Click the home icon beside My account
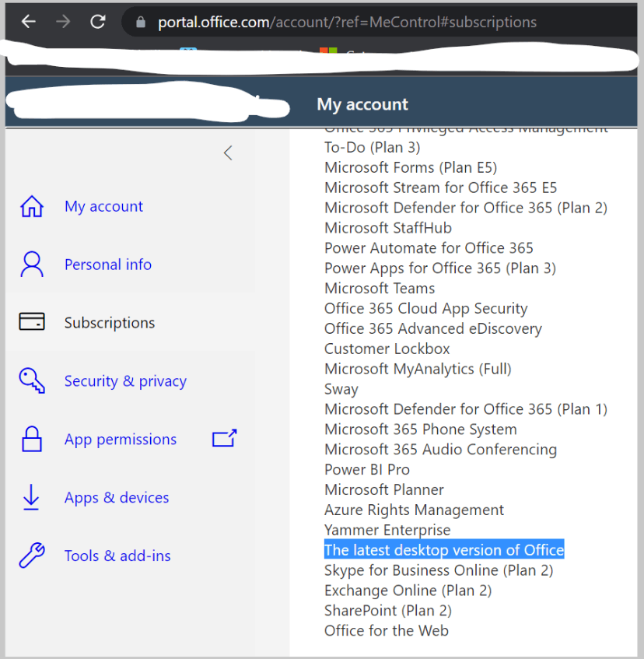This screenshot has height=659, width=644. coord(32,206)
